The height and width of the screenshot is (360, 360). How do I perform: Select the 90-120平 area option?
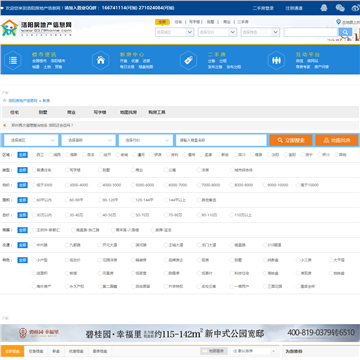click(x=108, y=200)
